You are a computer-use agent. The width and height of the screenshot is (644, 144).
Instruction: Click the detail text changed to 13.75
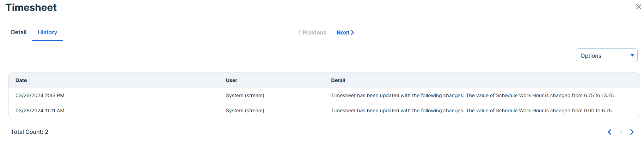473,95
